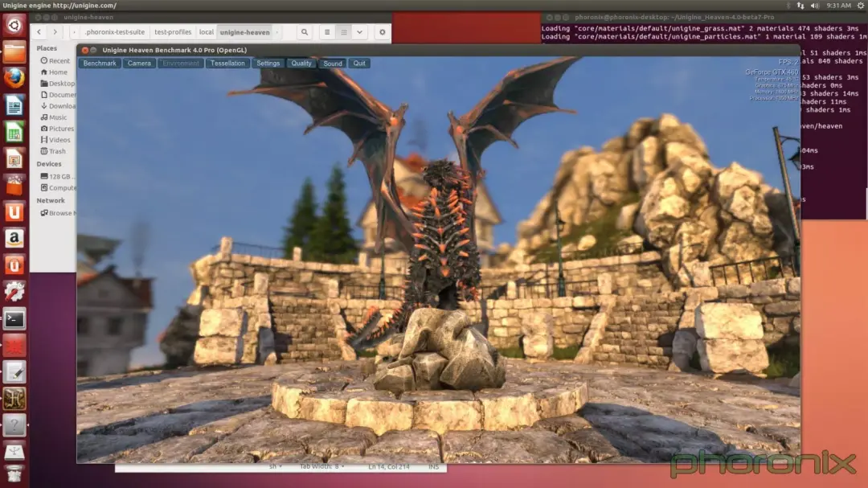The height and width of the screenshot is (488, 868).
Task: Open Videos in Files sidebar
Action: (x=55, y=140)
